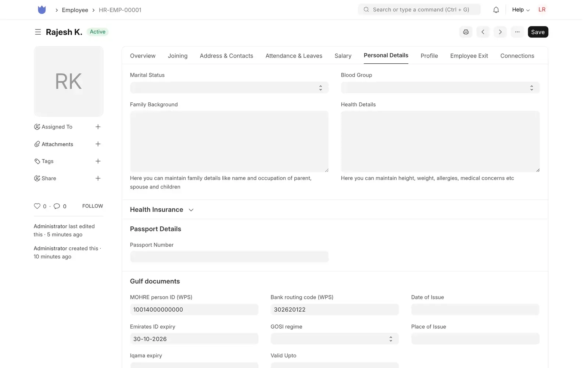The image size is (588, 368).
Task: Click the RK employee image placeholder
Action: pyautogui.click(x=69, y=81)
